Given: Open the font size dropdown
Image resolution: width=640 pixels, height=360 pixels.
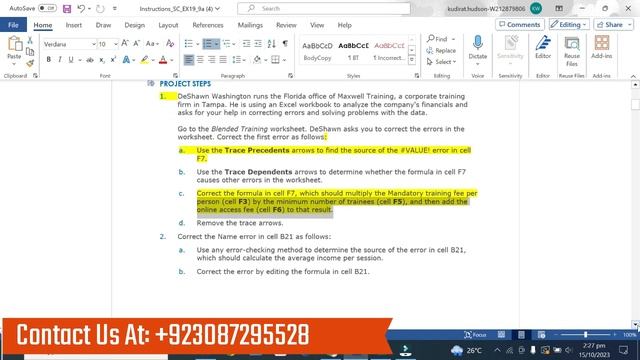Looking at the screenshot, I should 116,44.
